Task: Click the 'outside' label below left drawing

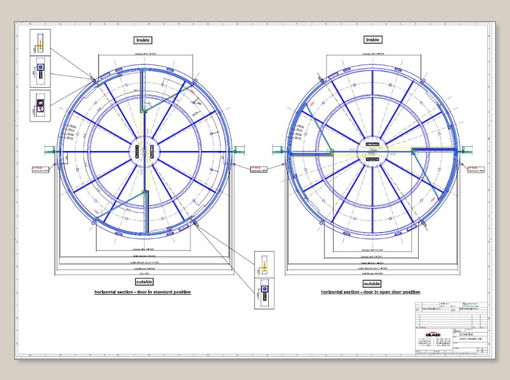Action: (x=144, y=282)
